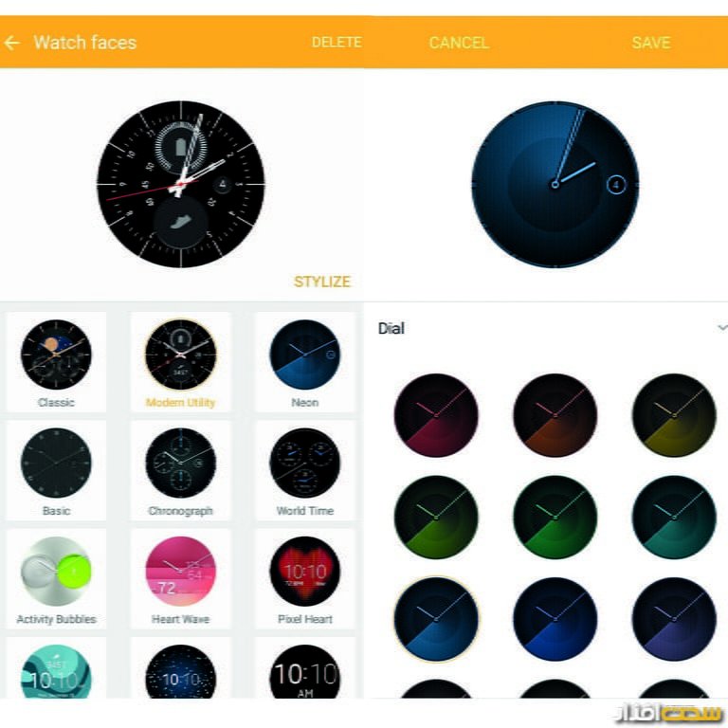Select the orange dial color
Viewport: 728px width, 728px height.
click(x=555, y=415)
